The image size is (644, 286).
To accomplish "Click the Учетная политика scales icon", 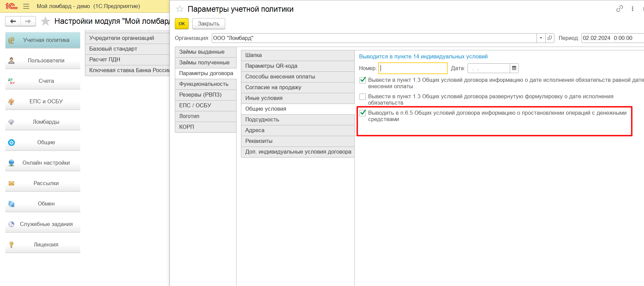I will coord(11,40).
